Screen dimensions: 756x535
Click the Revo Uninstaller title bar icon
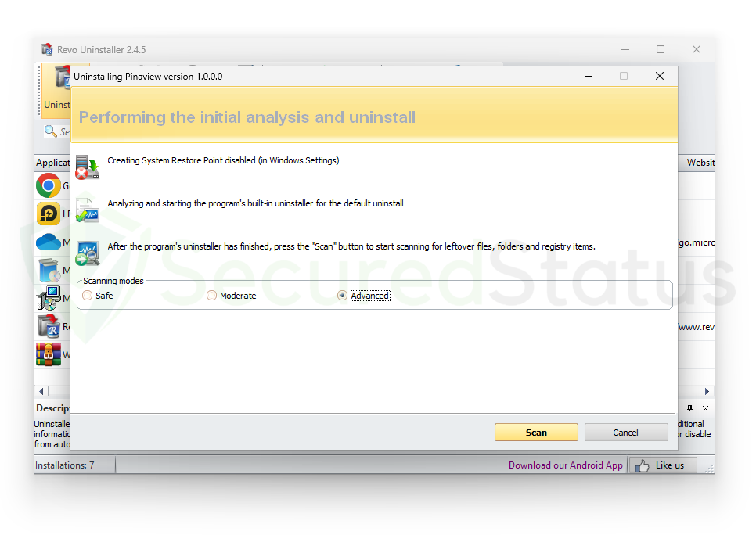(47, 49)
